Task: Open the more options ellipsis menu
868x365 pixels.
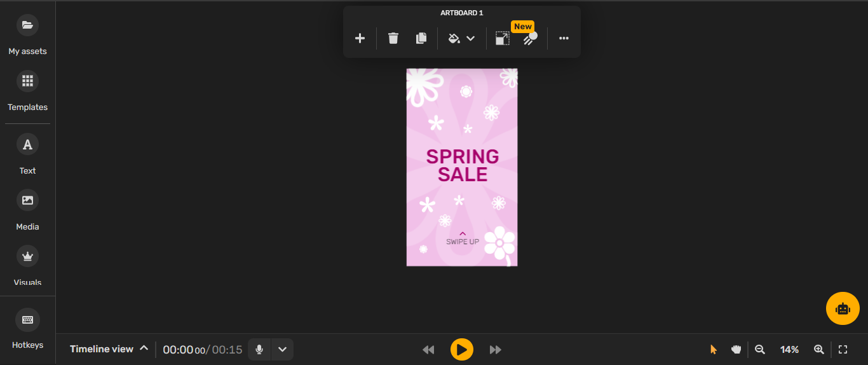Action: pos(564,38)
